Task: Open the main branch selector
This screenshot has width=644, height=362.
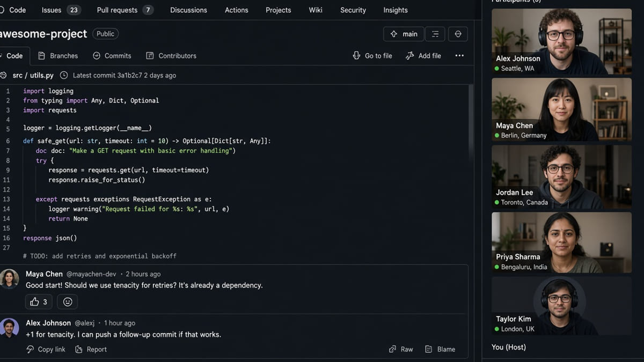Action: pos(404,34)
